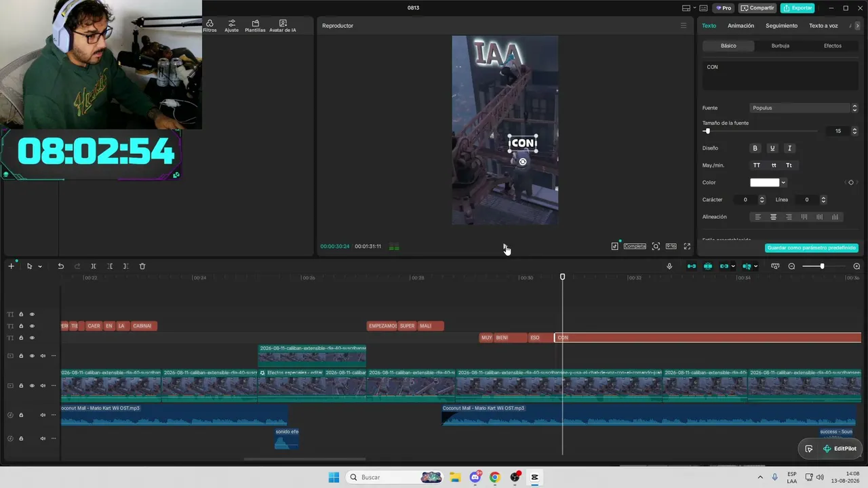Screen dimensions: 868x488
Task: Select the Efectos sub-tab
Action: pos(833,45)
